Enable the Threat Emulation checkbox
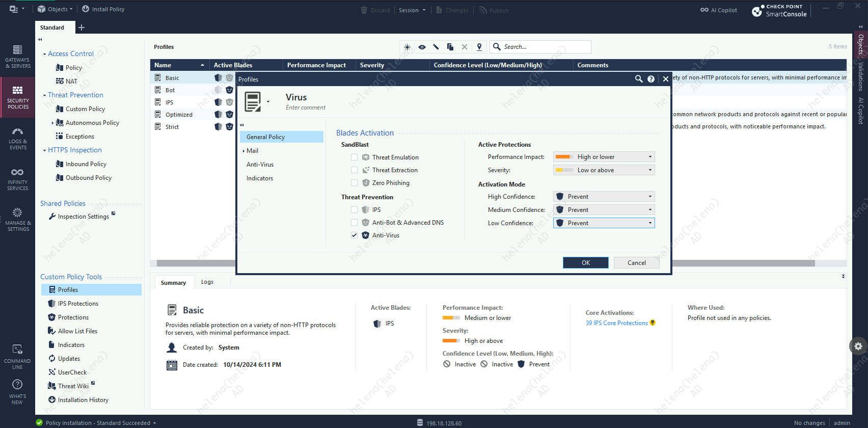This screenshot has height=428, width=868. (354, 157)
